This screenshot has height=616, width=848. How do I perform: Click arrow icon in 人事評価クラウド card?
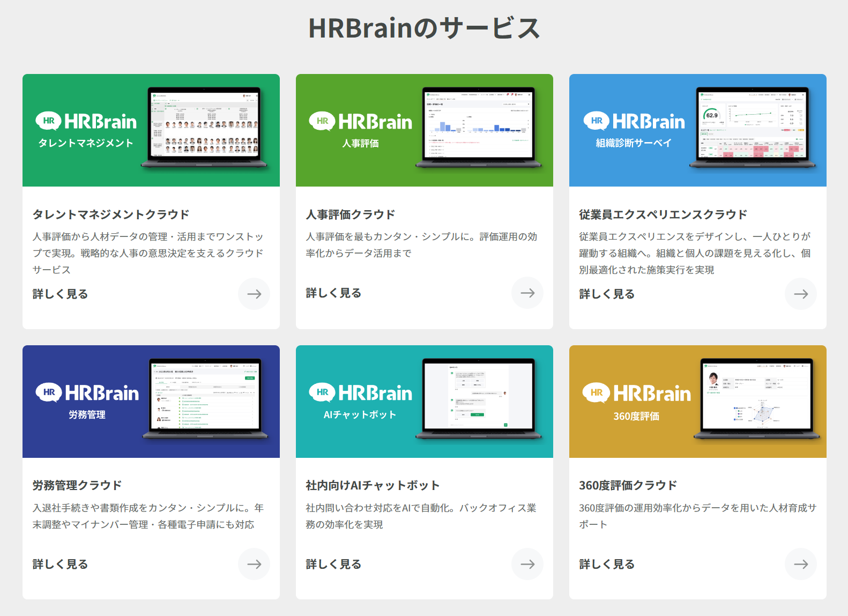pyautogui.click(x=527, y=293)
